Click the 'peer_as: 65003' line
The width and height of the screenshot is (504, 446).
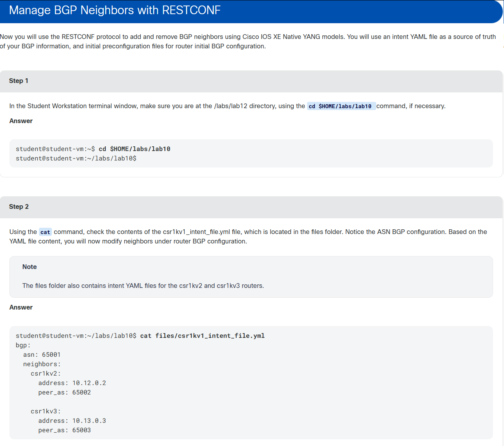[x=64, y=430]
